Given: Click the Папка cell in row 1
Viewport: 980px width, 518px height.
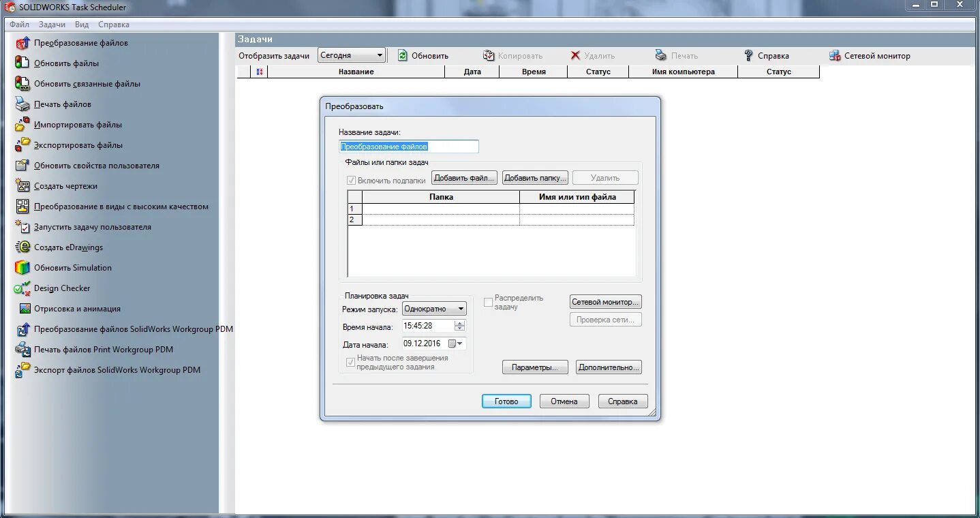Looking at the screenshot, I should [441, 209].
